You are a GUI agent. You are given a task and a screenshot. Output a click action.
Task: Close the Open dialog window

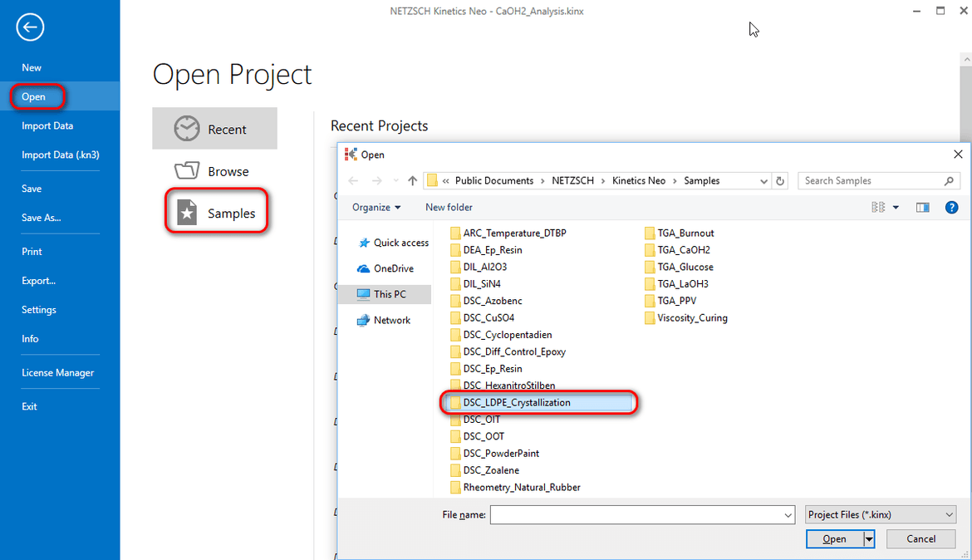point(958,155)
